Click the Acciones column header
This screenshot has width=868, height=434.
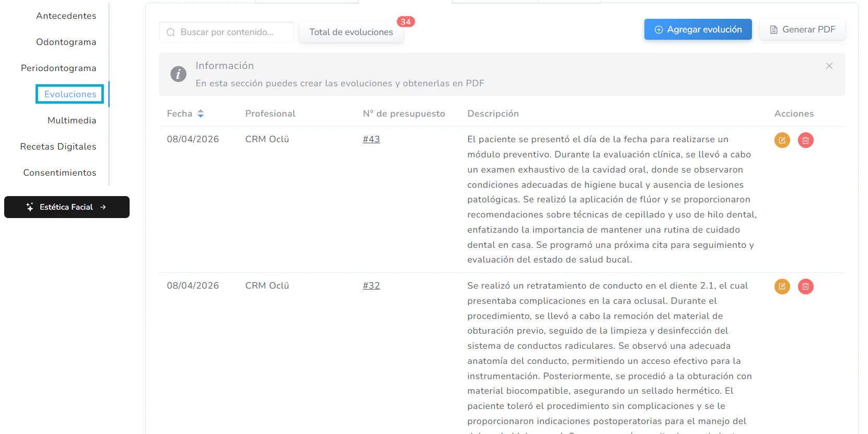794,113
